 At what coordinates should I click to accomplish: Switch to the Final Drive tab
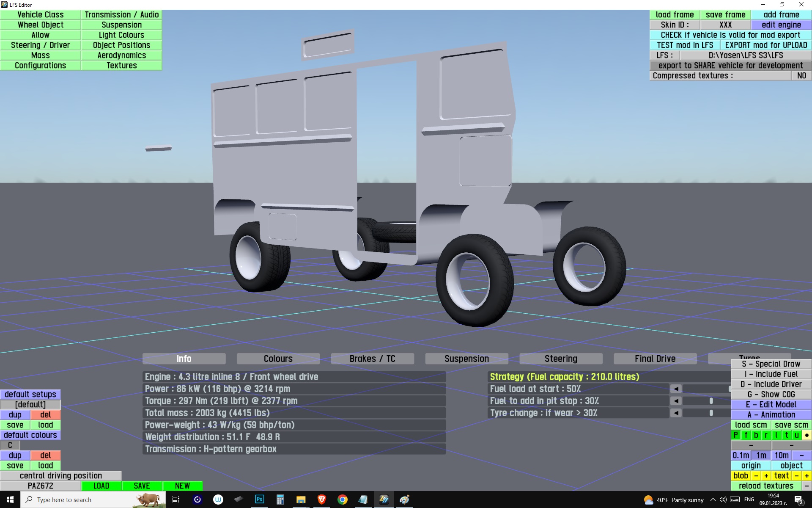(655, 359)
